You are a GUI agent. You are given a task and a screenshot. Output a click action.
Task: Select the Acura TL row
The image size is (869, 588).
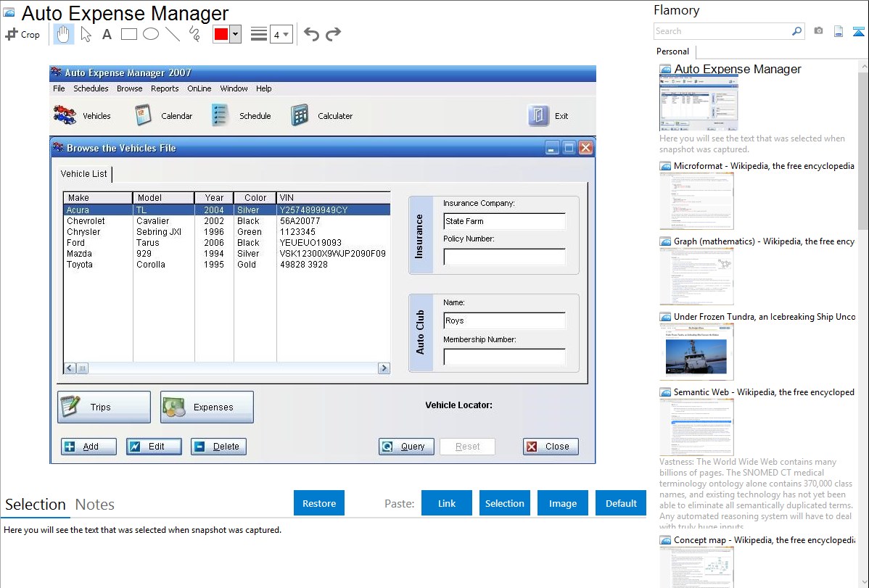[226, 210]
